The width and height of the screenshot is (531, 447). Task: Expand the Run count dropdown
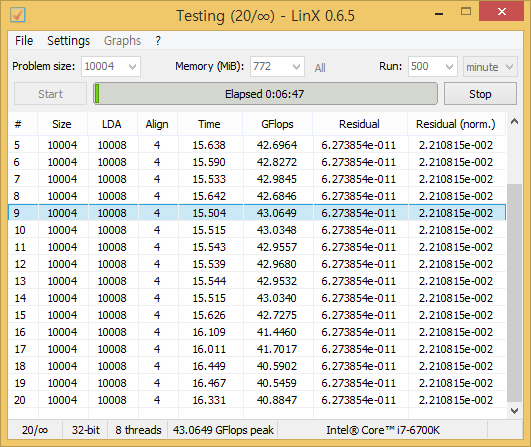click(x=449, y=67)
